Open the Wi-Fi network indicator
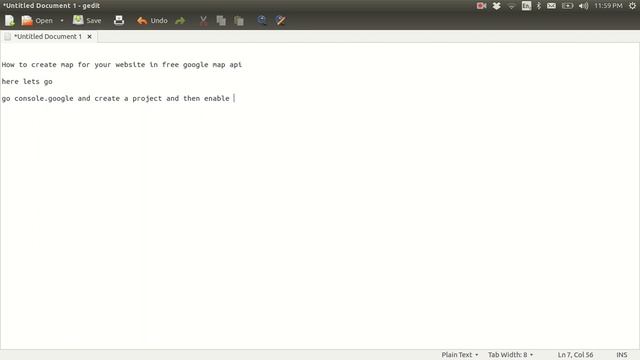 (x=511, y=6)
